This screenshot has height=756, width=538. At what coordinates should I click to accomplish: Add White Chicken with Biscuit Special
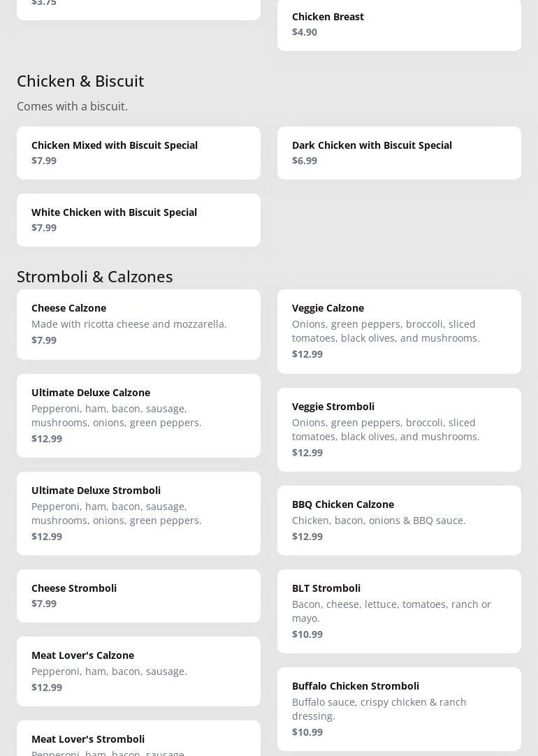(138, 219)
